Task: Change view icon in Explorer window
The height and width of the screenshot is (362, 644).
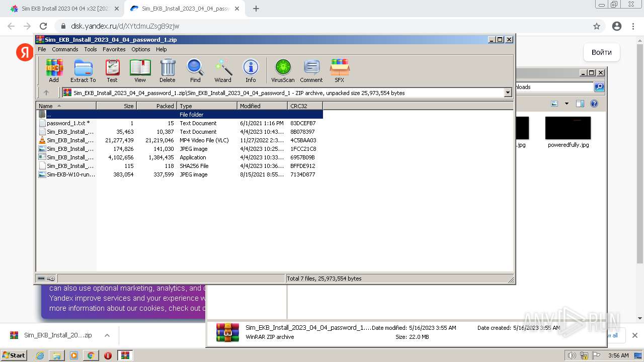Action: tap(554, 104)
